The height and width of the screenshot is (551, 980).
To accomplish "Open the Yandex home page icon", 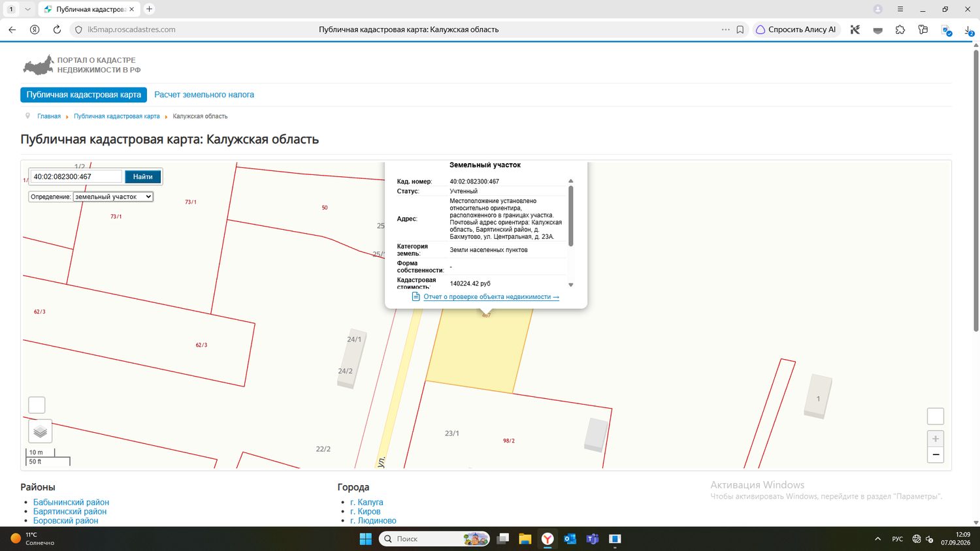I will 35,29.
